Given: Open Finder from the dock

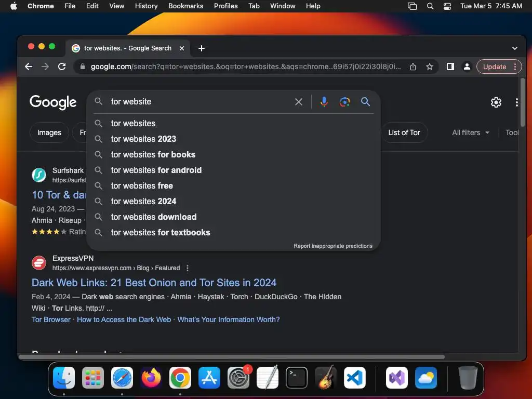Looking at the screenshot, I should point(64,378).
